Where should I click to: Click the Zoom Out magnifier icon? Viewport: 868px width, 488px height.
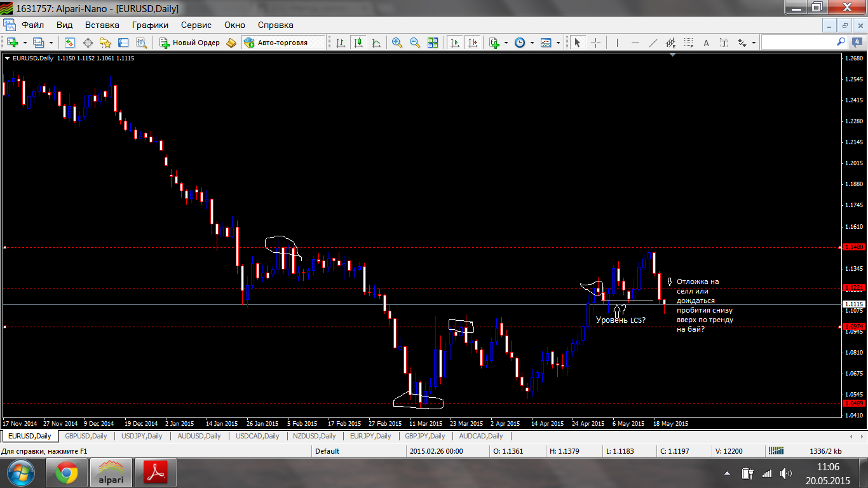(415, 43)
